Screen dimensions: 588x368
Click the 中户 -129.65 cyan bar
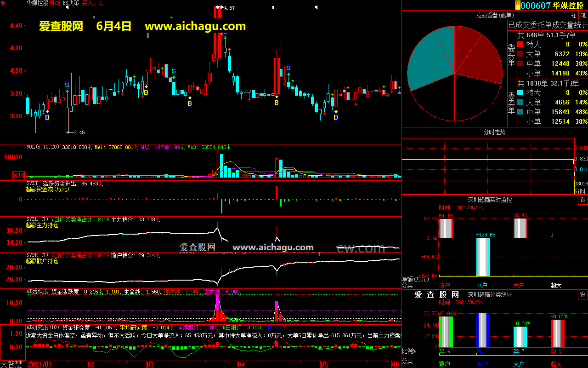tap(483, 257)
